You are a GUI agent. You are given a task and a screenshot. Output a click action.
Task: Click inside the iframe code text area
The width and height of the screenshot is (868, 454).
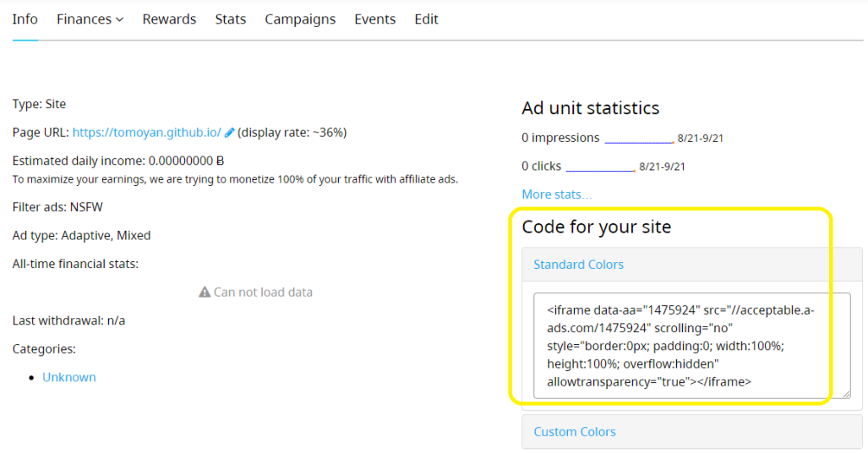pyautogui.click(x=692, y=346)
